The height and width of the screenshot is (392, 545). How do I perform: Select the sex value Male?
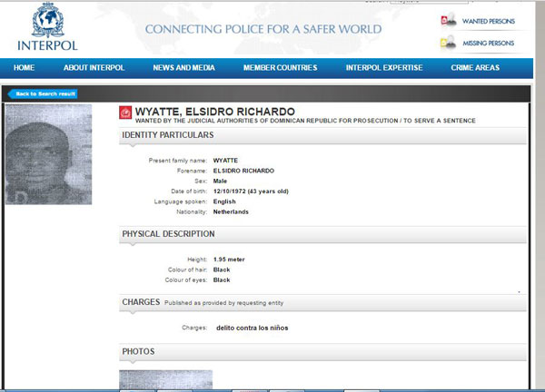220,181
